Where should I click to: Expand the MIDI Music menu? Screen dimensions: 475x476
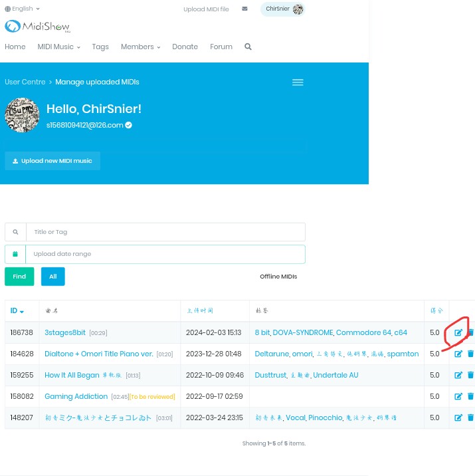point(59,47)
